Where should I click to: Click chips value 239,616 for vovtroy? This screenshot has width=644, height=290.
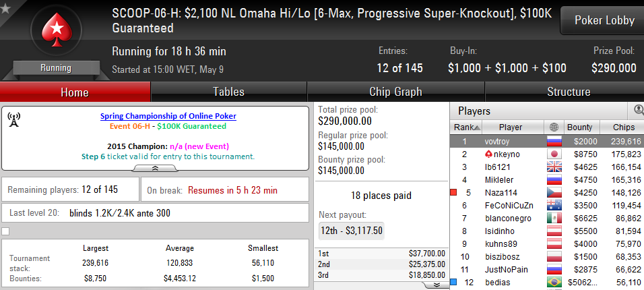point(626,142)
